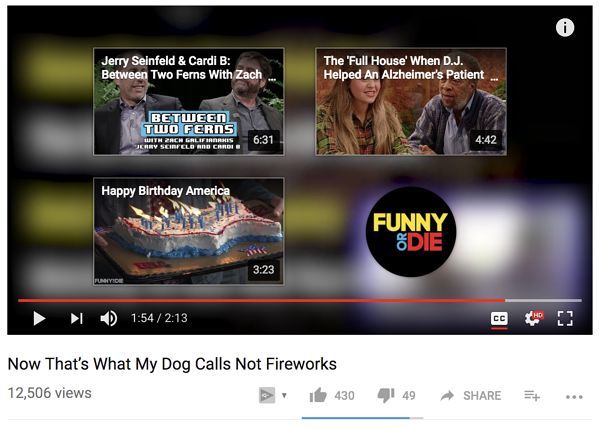Click the gray promote video icon
Screen dimensions: 599x430
coord(267,395)
